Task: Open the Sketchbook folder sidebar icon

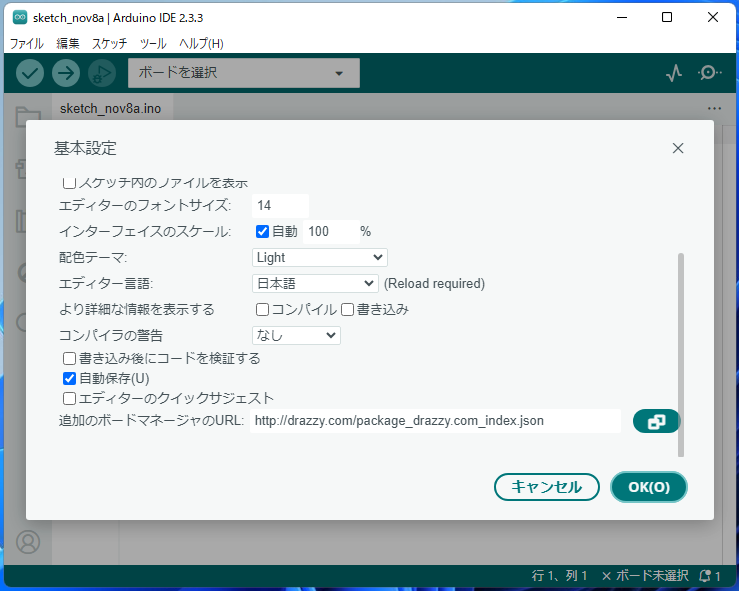Action: (x=28, y=116)
